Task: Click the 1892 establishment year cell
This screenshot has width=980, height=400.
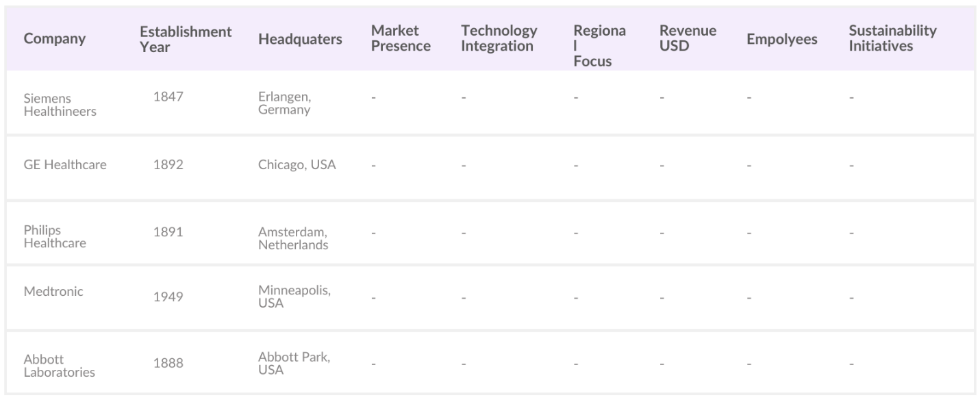Action: point(168,164)
